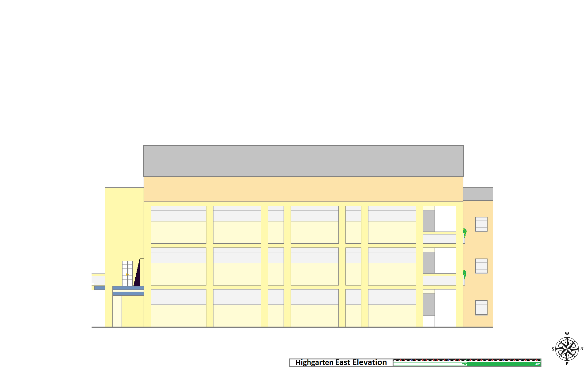Image resolution: width=588 pixels, height=368 pixels.
Task: Click the 40' mark on scale bar
Action: [537, 364]
